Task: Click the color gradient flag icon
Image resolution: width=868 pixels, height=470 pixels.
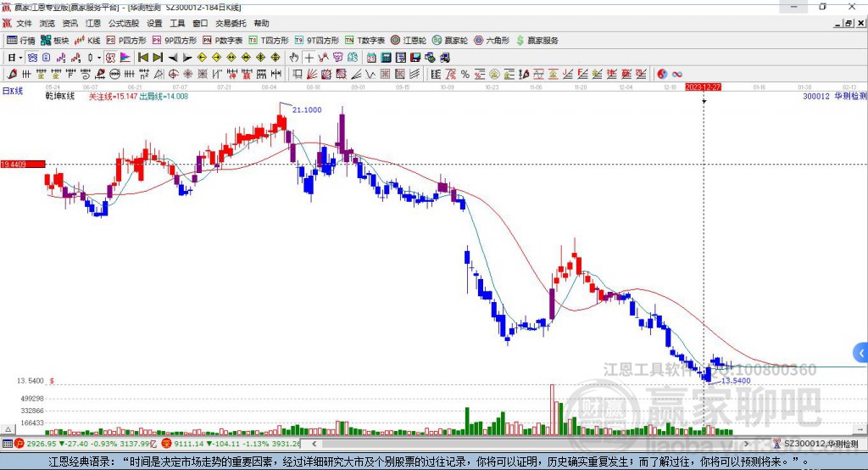Action: tap(125, 58)
